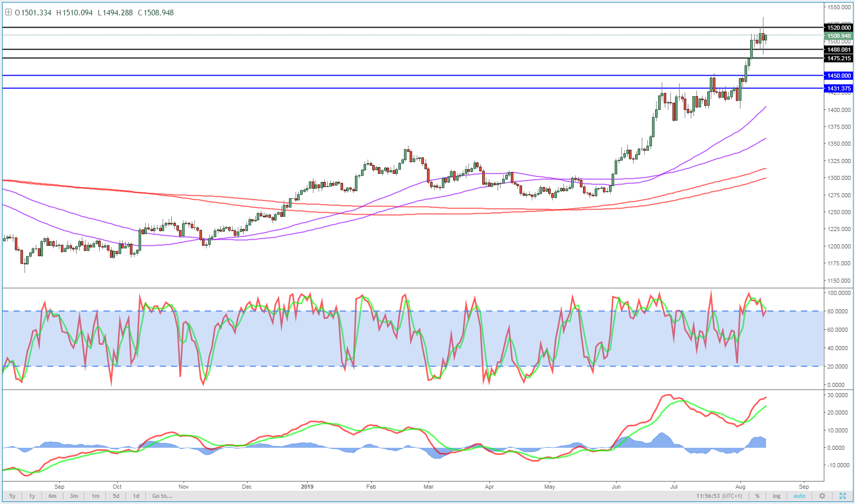Set chart range to 1m

(x=96, y=496)
